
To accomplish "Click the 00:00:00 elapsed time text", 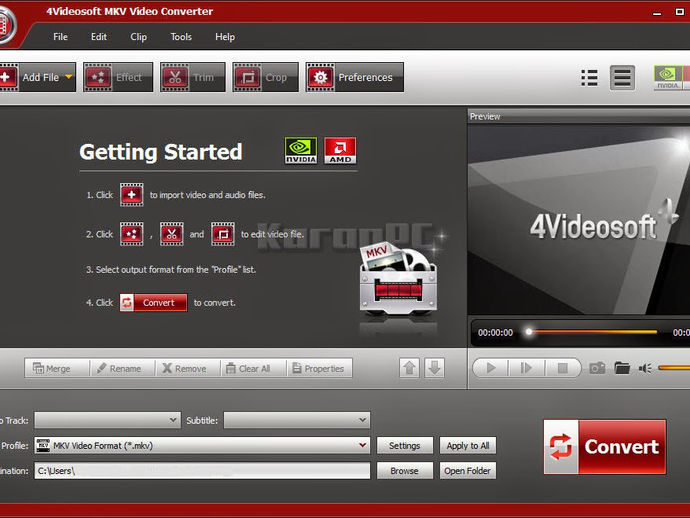I will 495,333.
